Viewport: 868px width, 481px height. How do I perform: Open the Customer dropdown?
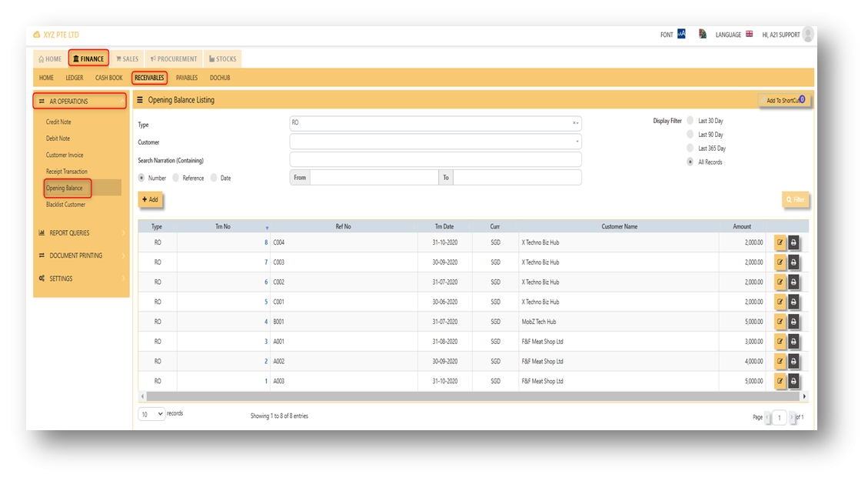(435, 142)
